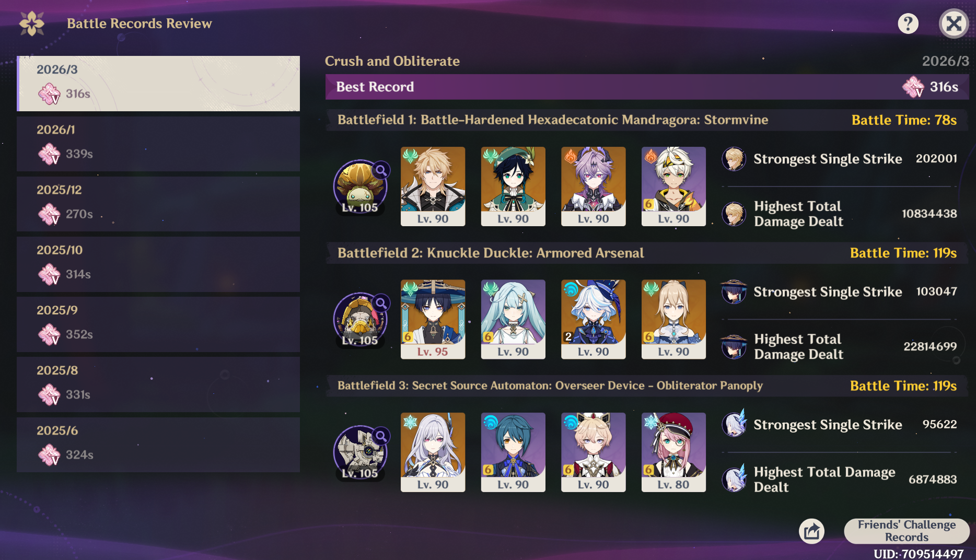Viewport: 976px width, 560px height.
Task: Select the Lv. 95 character portrait
Action: click(433, 319)
